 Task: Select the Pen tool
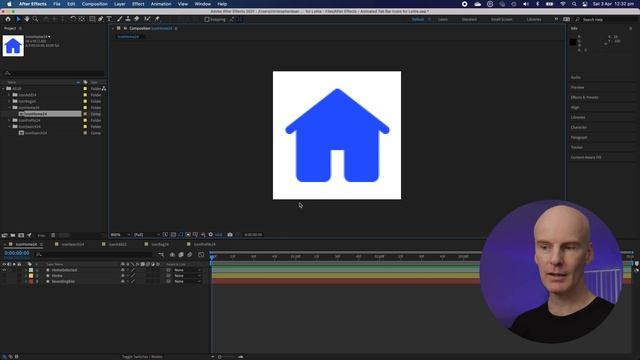(x=101, y=19)
